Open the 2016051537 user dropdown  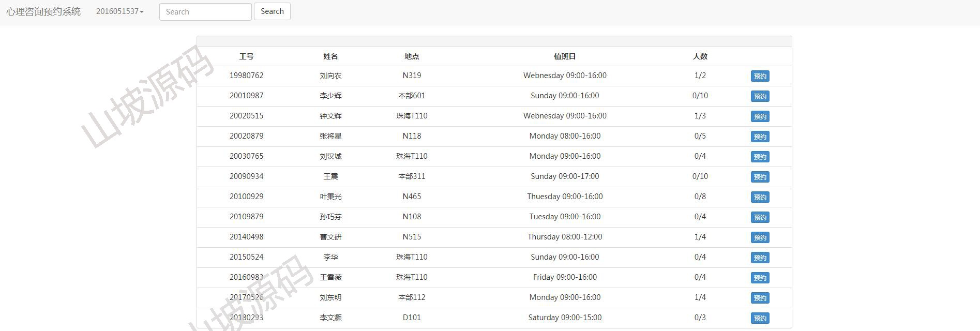120,11
